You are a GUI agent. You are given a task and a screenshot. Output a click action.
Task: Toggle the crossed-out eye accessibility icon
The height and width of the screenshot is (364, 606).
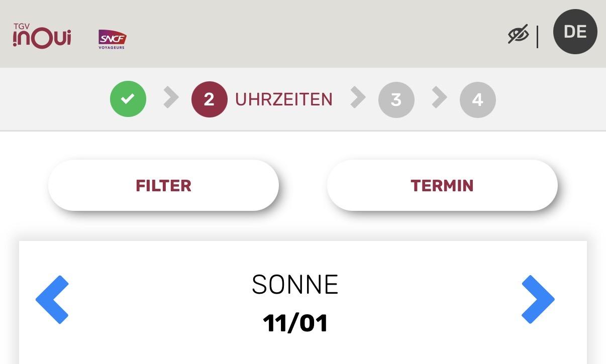[518, 35]
